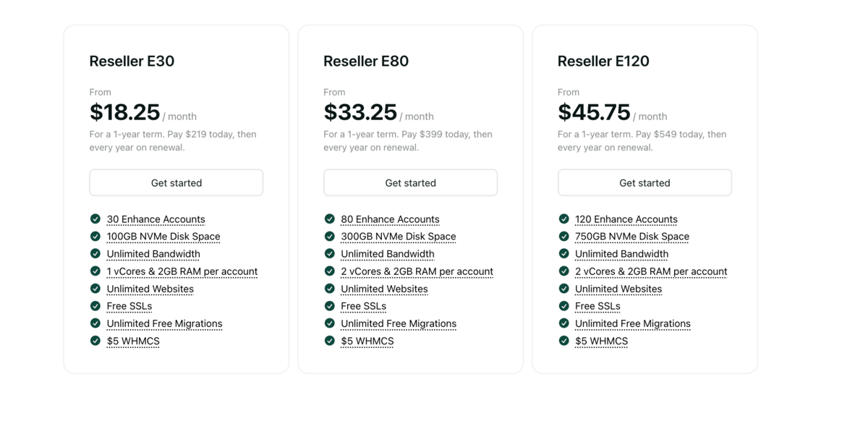Click E120 Unlimited Bandwidth checkmark icon

click(564, 253)
